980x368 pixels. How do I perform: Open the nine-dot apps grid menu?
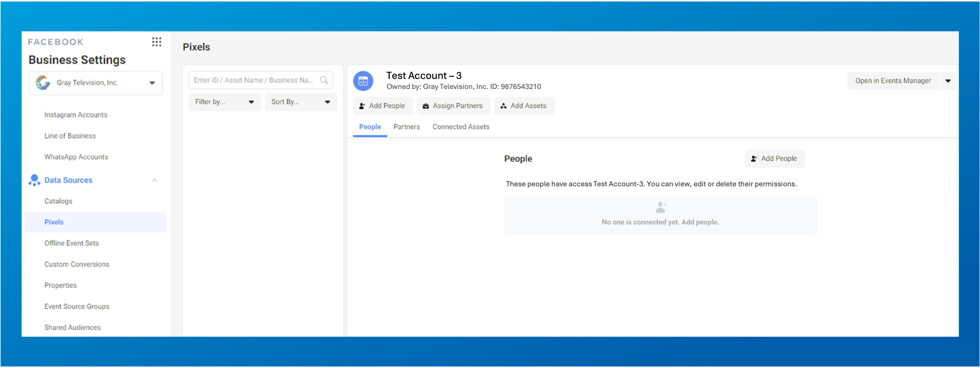click(156, 42)
